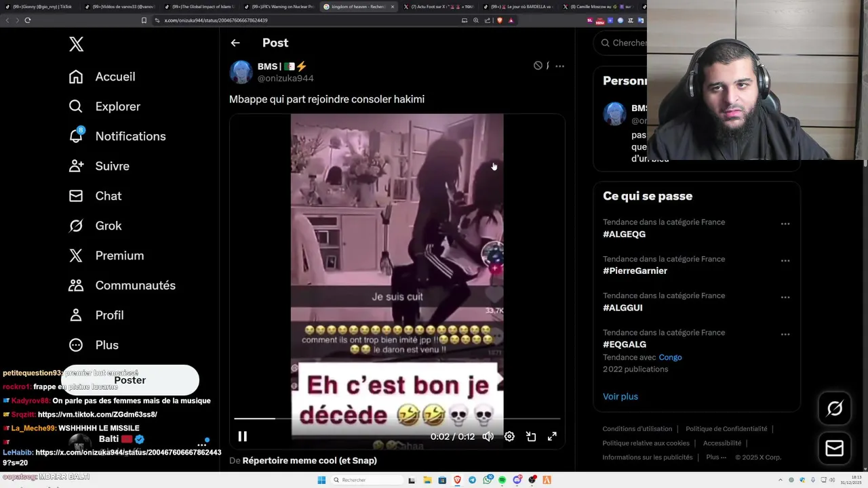Close the kingdom of heaven tab
This screenshot has width=868, height=488.
(x=392, y=7)
